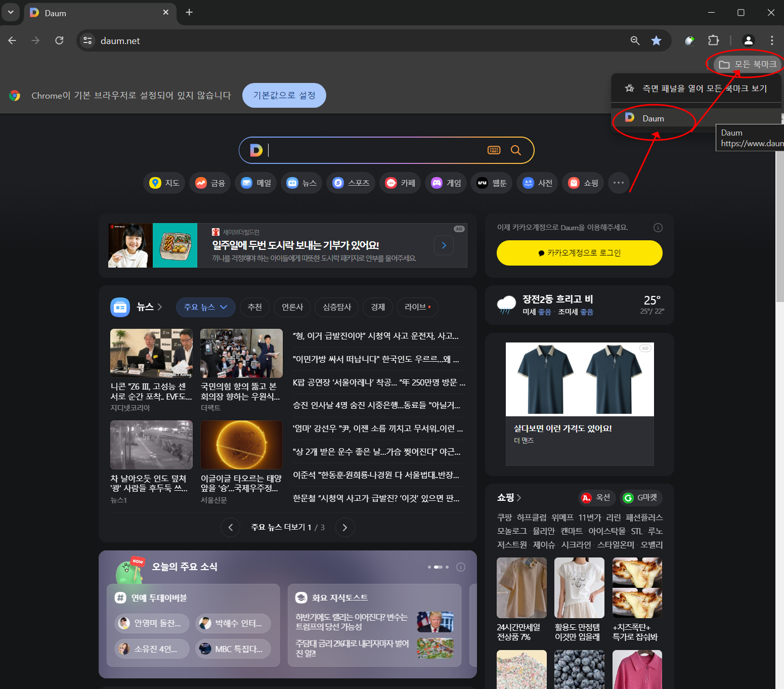Switch to the 경제 news tab

click(378, 307)
